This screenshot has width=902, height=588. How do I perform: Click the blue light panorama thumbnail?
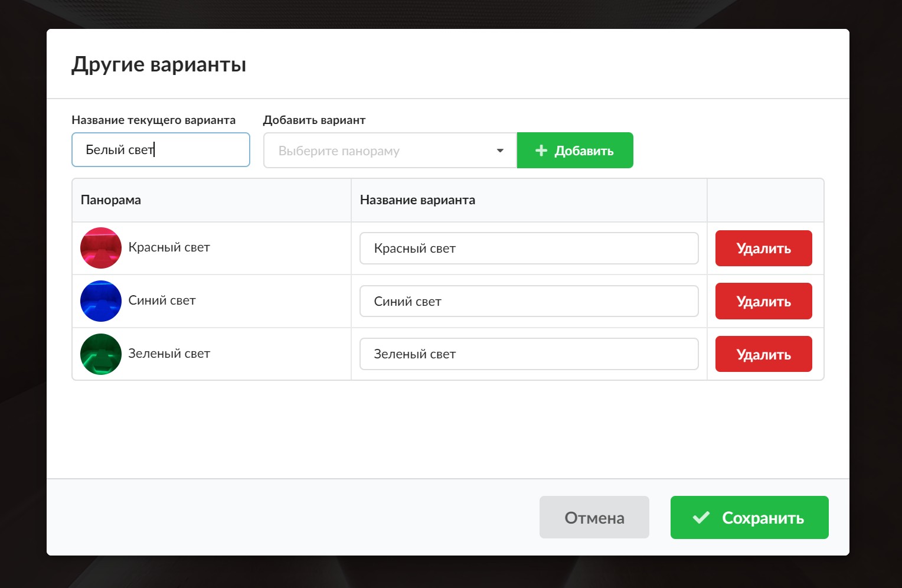(x=101, y=301)
